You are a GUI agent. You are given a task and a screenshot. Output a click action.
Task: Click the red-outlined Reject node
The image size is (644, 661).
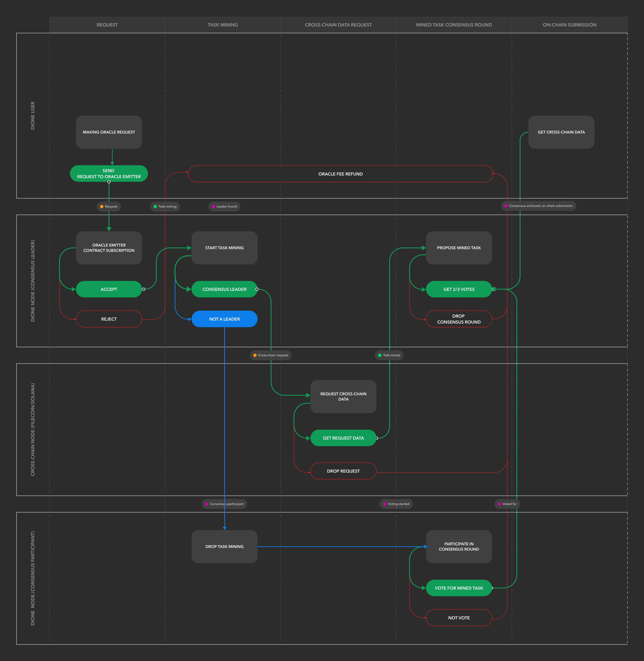click(109, 319)
